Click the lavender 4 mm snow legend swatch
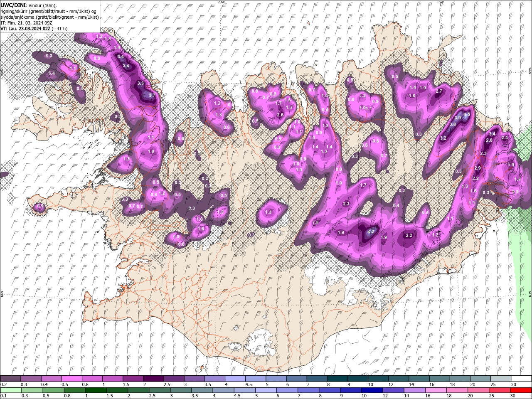This screenshot has width=532, height=399. pyautogui.click(x=235, y=379)
